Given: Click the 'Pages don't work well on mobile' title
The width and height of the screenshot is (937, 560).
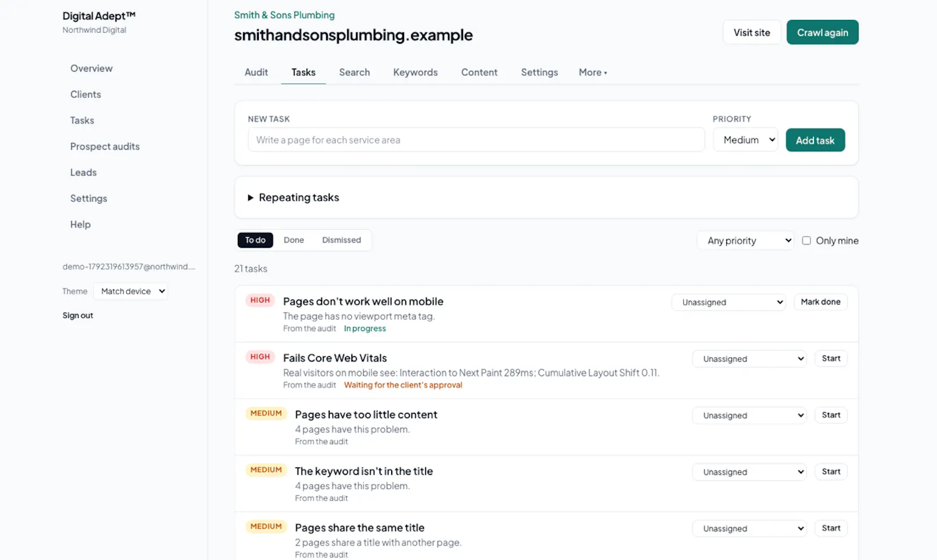Looking at the screenshot, I should point(363,301).
